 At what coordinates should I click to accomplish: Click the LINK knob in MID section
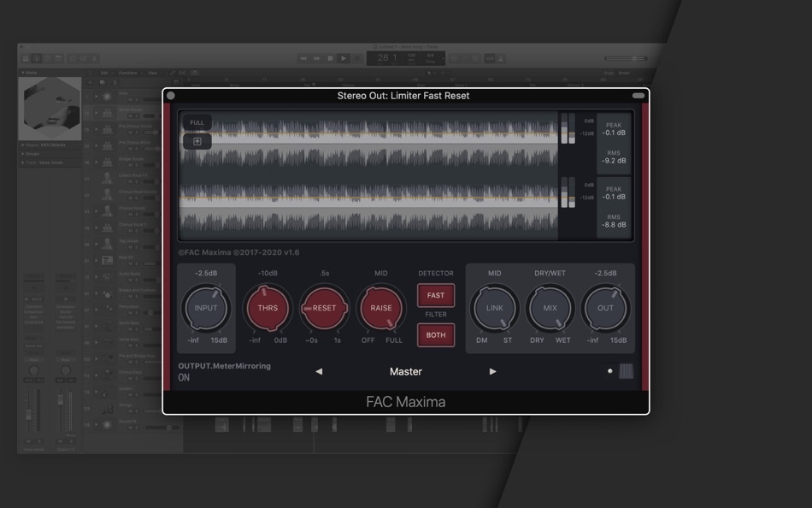494,309
